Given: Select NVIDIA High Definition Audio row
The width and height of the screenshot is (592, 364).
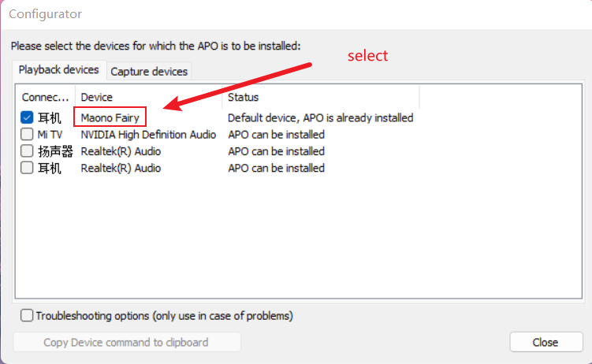Looking at the screenshot, I should 148,135.
